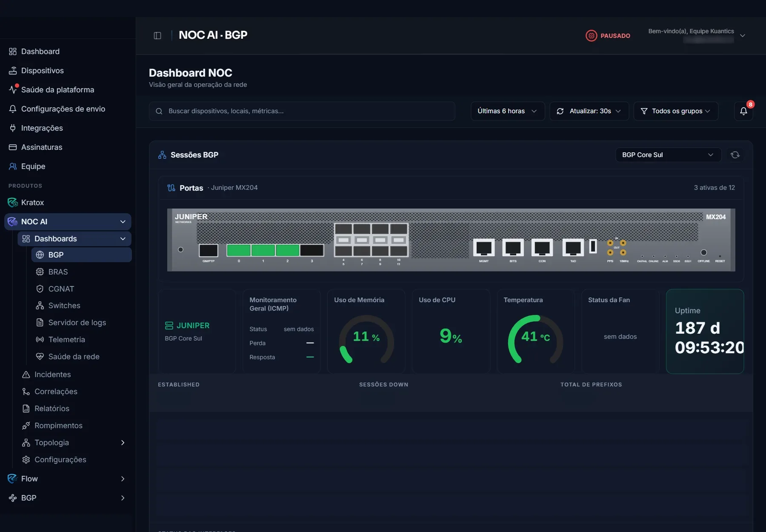This screenshot has height=532, width=766.
Task: Open the Incidentes warning icon
Action: coord(26,375)
